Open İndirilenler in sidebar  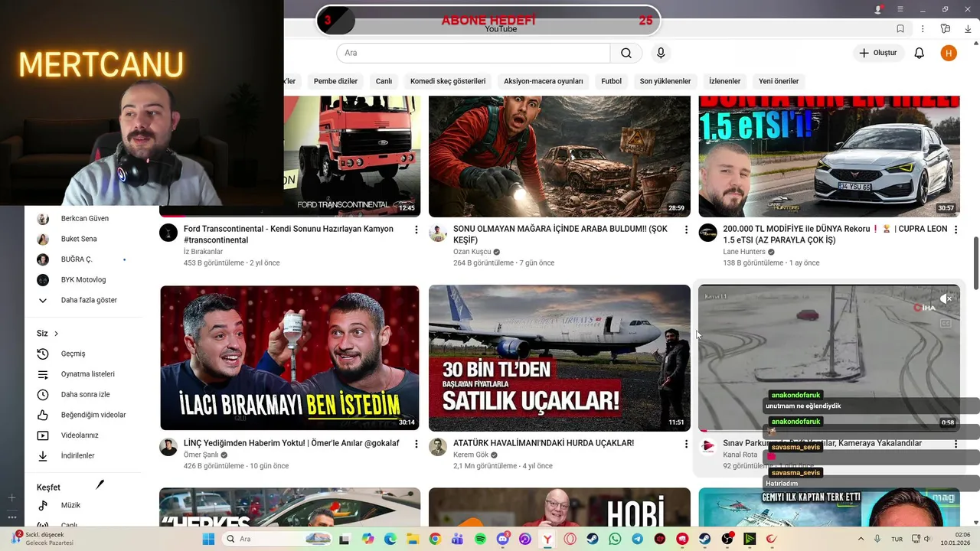(77, 455)
